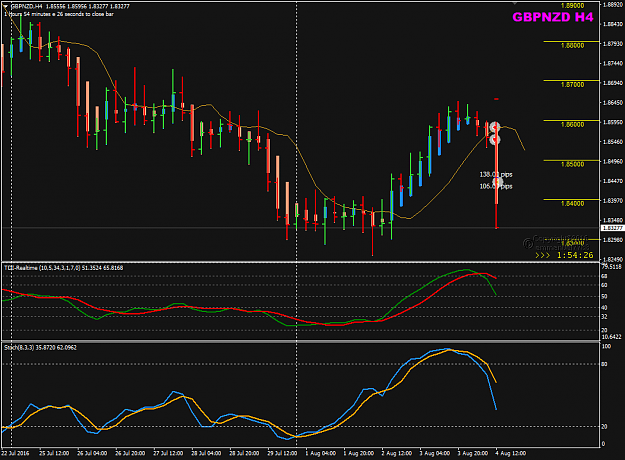Click level 80 on the Stochastic scale

coord(604,364)
